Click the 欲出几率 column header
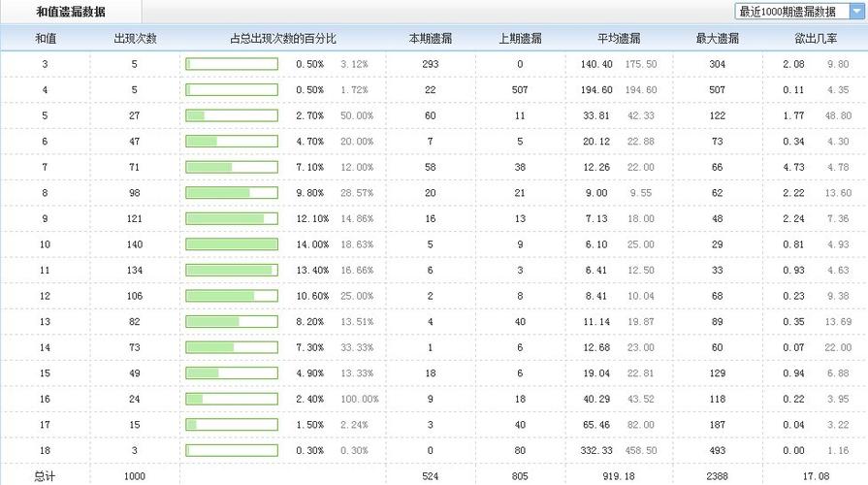Image resolution: width=868 pixels, height=485 pixels. [x=816, y=38]
